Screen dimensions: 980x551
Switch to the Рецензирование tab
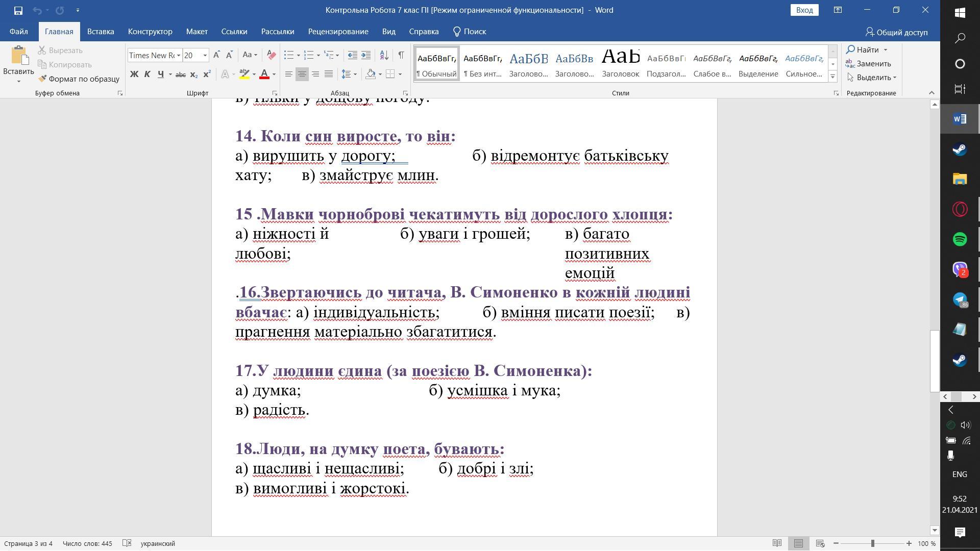338,32
